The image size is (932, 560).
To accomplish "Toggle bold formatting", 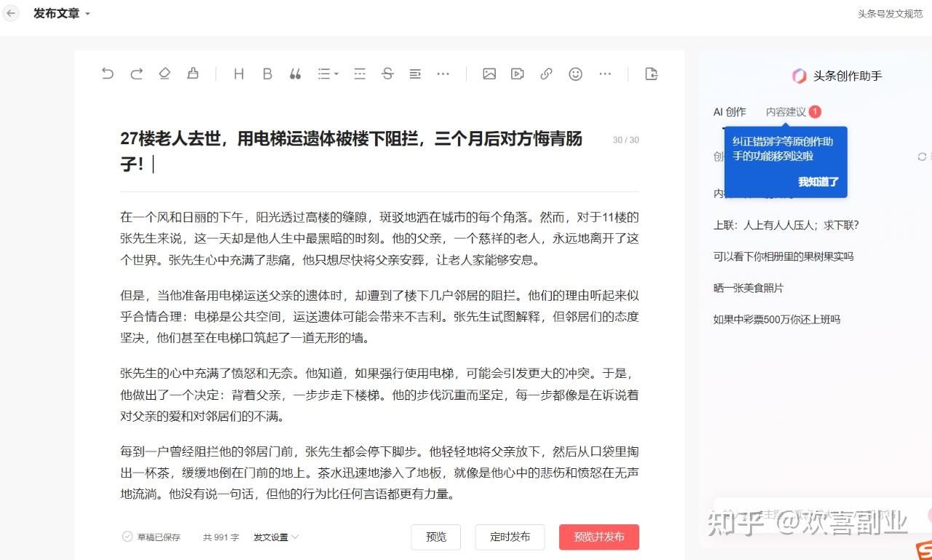I will pyautogui.click(x=267, y=74).
